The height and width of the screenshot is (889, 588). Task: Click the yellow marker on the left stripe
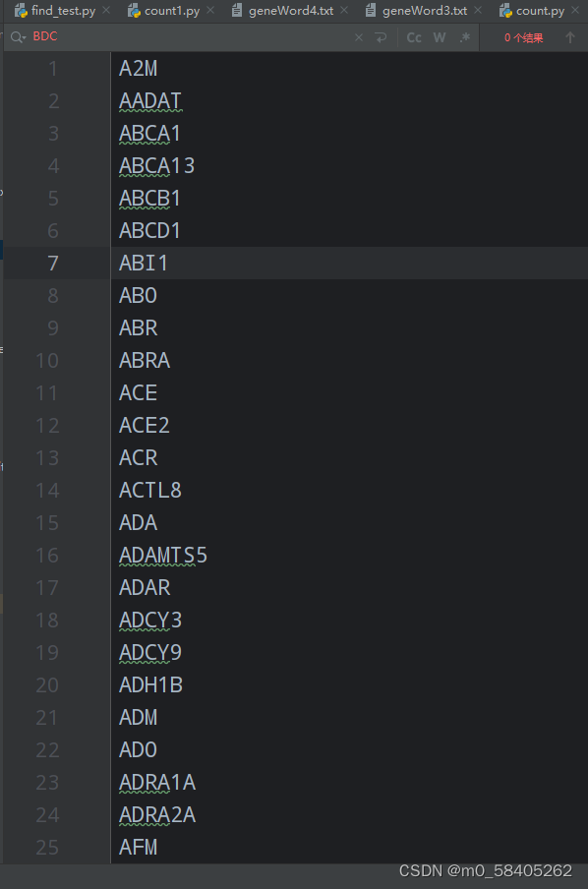(3, 603)
